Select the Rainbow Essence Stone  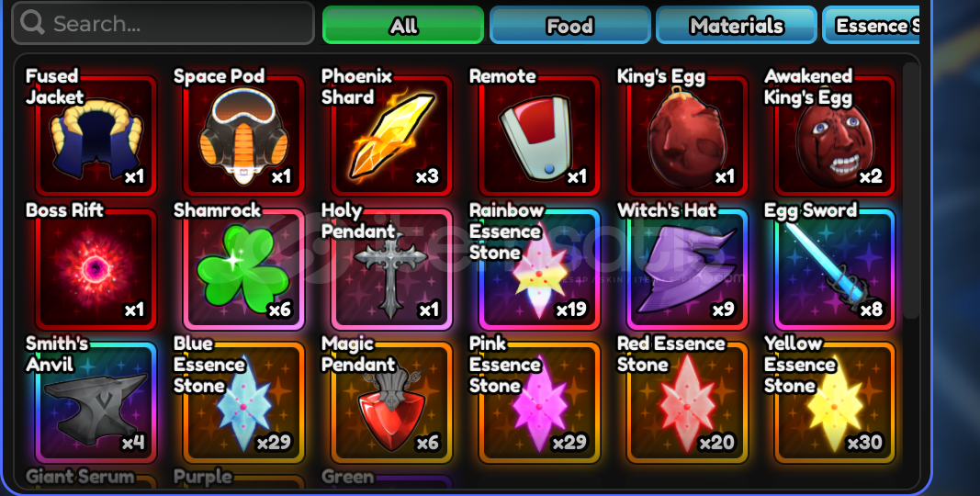click(539, 268)
